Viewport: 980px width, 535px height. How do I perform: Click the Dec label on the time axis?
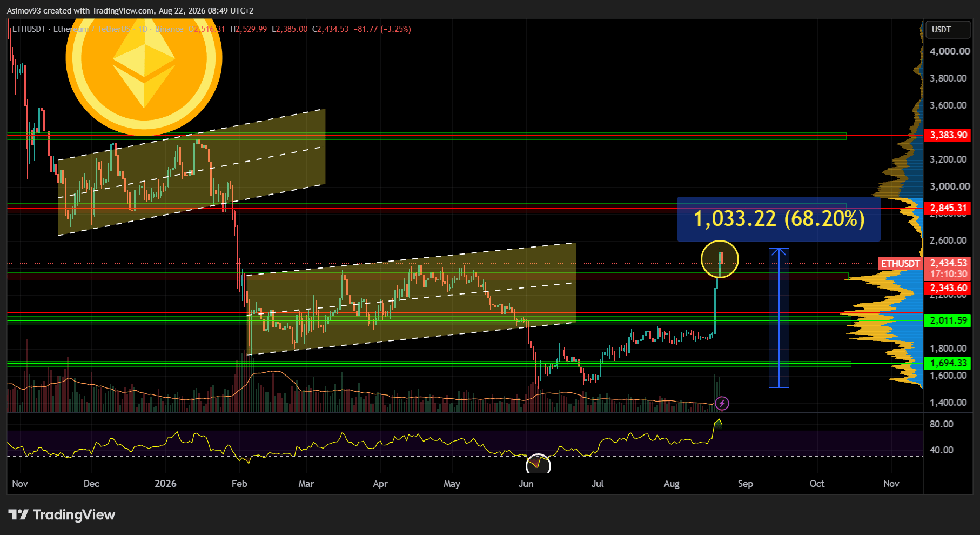coord(91,484)
